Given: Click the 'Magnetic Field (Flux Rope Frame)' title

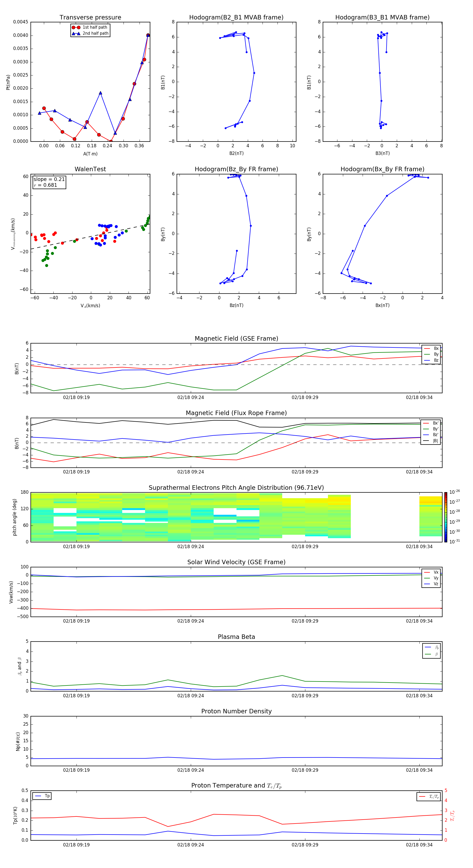Looking at the screenshot, I should click(236, 413).
